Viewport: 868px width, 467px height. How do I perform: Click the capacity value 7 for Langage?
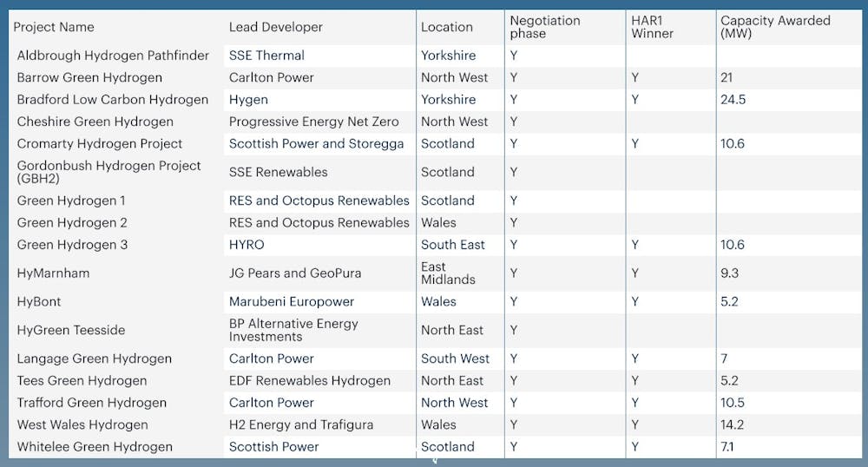click(x=724, y=358)
